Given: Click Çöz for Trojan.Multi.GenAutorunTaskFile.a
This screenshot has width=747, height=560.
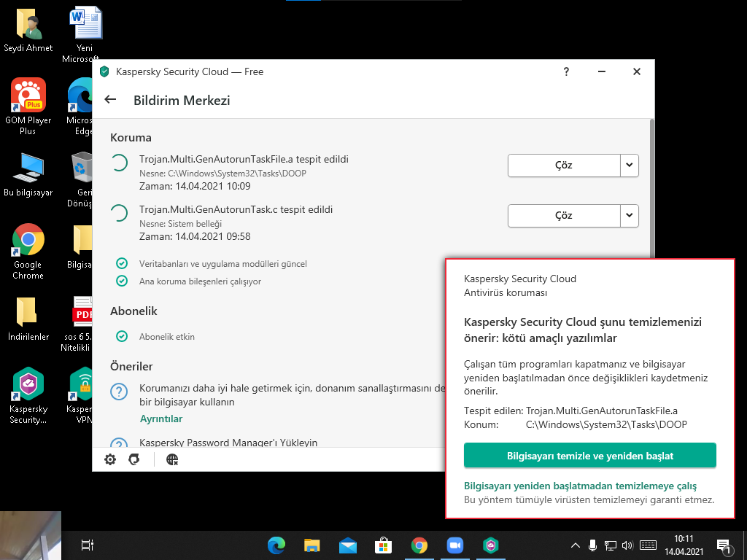Looking at the screenshot, I should [564, 166].
